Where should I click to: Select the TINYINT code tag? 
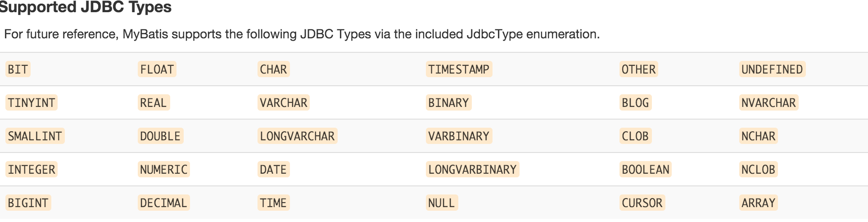click(x=32, y=103)
